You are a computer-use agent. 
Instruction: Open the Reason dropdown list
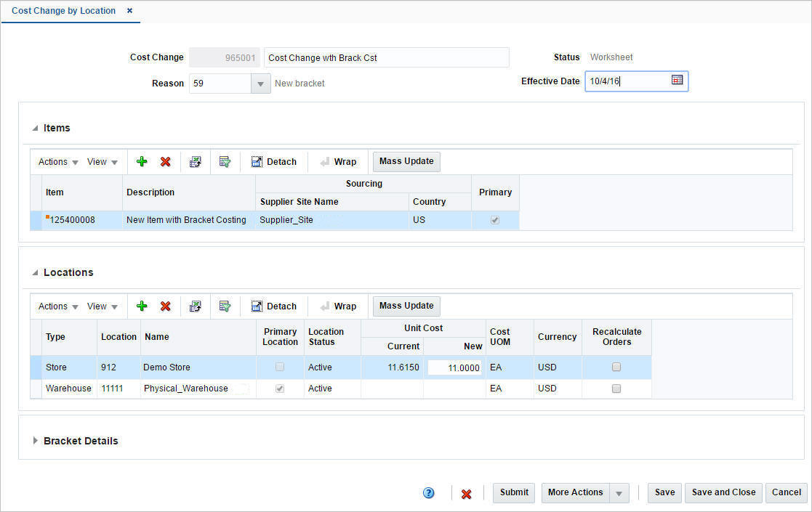tap(260, 84)
